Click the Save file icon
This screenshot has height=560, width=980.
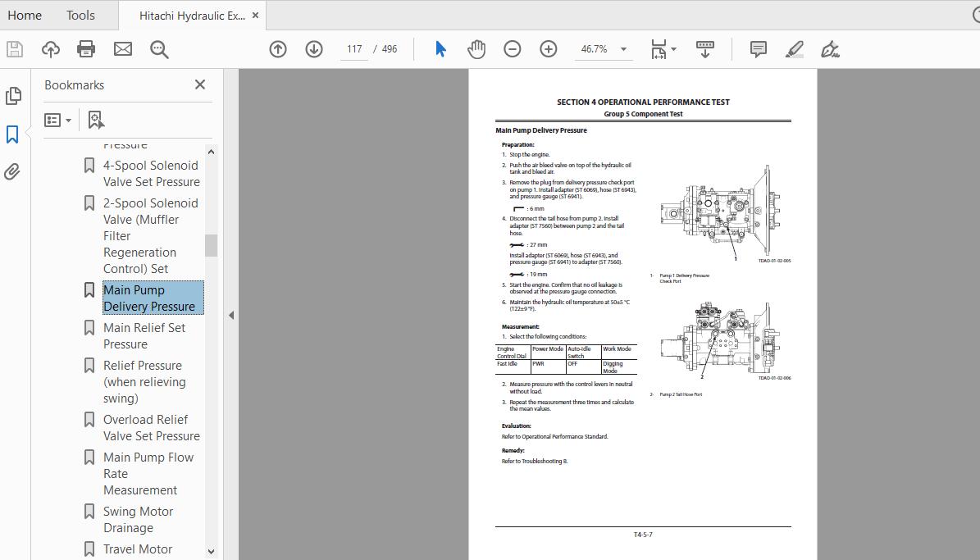[x=15, y=48]
